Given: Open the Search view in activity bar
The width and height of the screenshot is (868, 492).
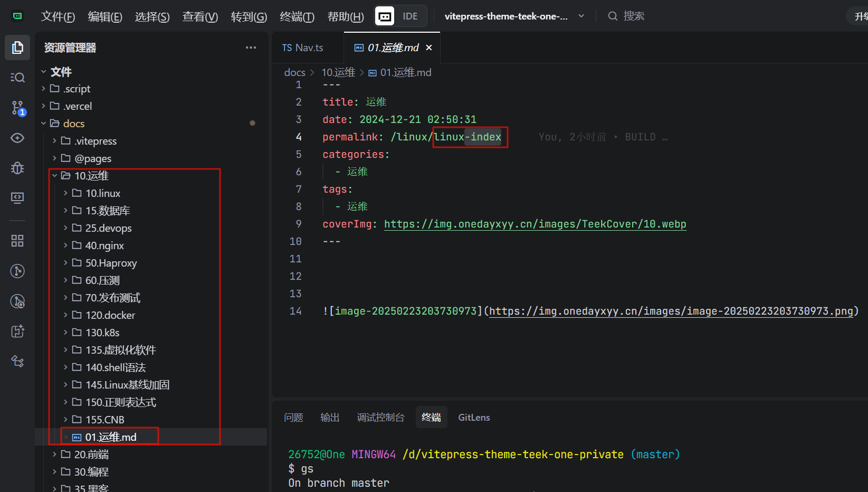Looking at the screenshot, I should click(17, 78).
